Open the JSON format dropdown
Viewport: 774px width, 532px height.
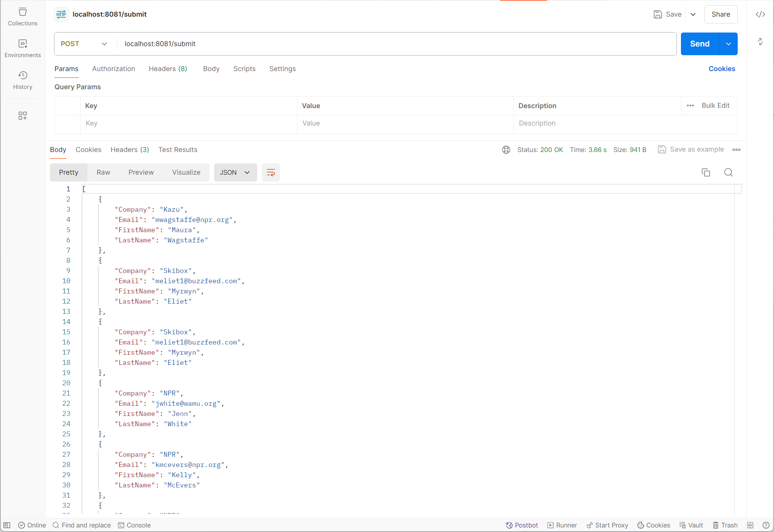235,172
